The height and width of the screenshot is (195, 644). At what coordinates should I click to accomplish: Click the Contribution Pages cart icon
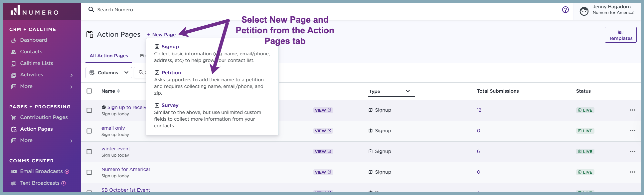[x=14, y=118]
